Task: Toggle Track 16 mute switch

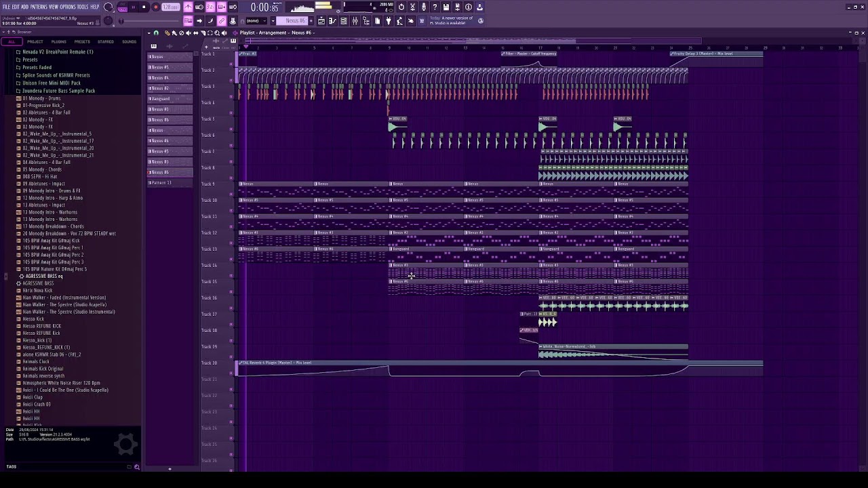Action: (x=231, y=308)
